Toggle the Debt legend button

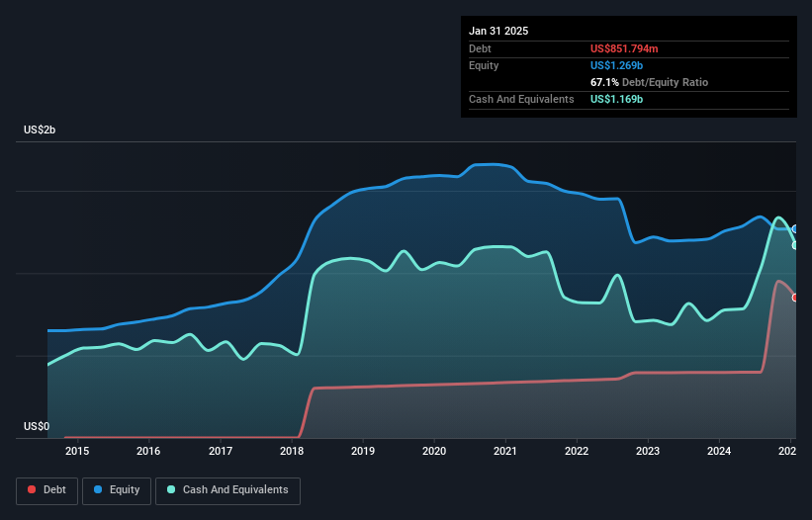click(47, 490)
